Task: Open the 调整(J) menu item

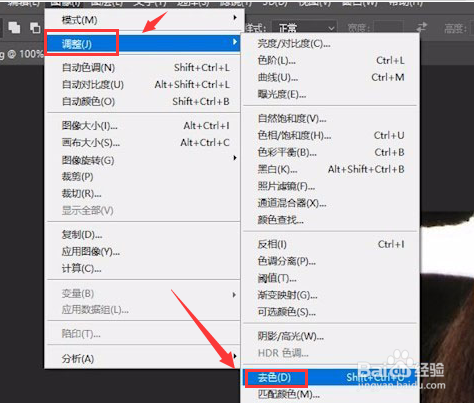Action: point(143,43)
